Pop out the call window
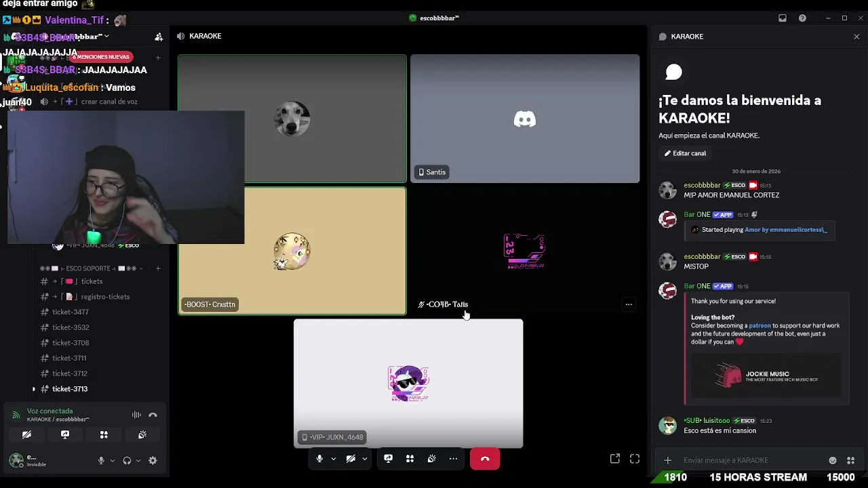 coord(615,459)
